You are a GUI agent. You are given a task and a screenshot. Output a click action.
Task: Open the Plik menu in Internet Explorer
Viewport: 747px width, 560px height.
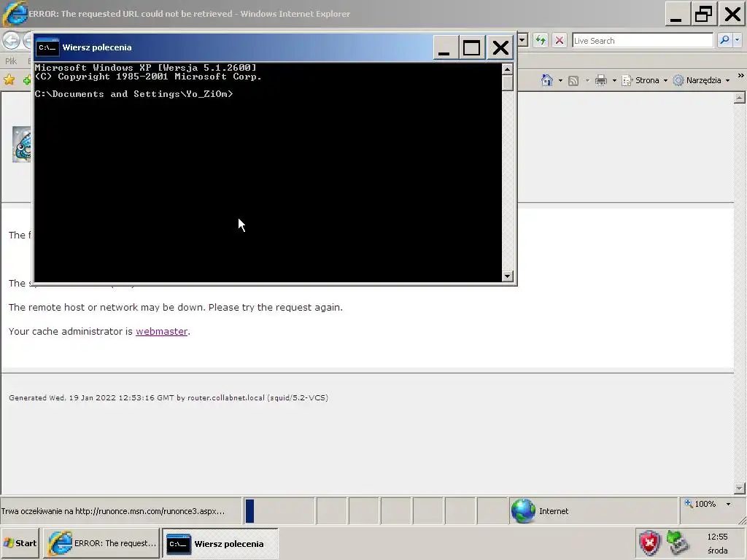11,61
